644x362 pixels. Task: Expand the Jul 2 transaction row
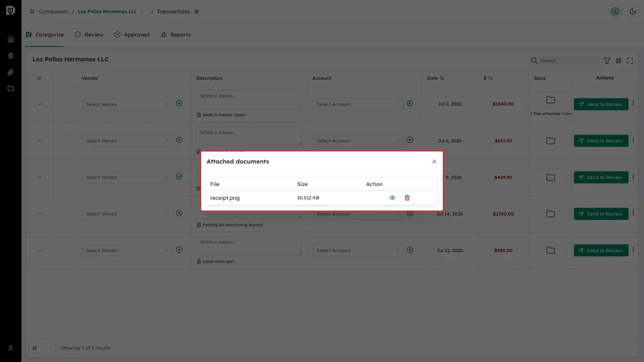click(40, 104)
